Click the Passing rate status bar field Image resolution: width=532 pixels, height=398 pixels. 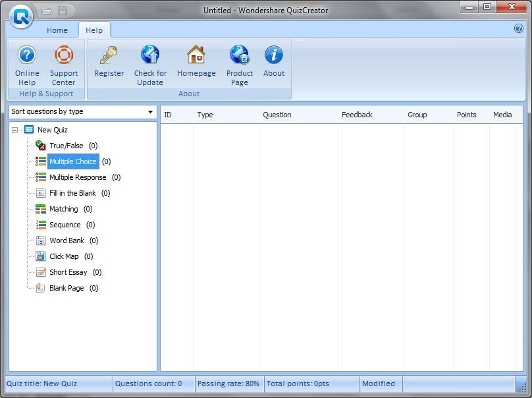coord(228,384)
